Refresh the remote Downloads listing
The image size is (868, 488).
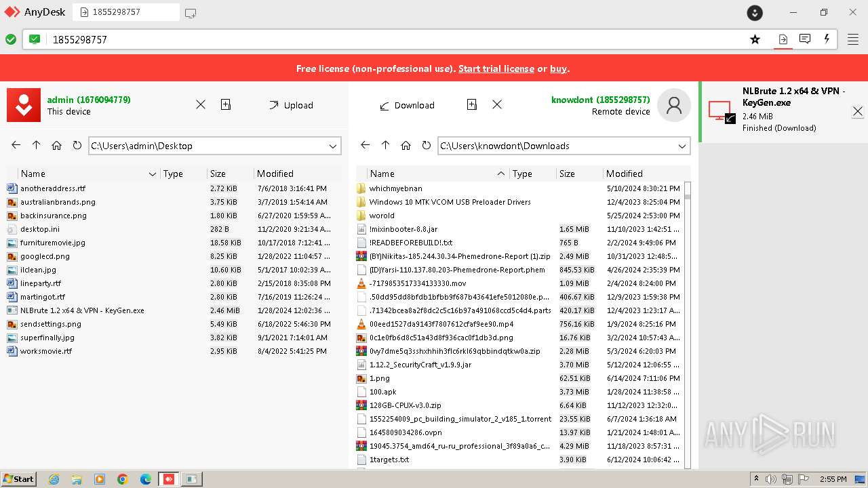(x=426, y=145)
